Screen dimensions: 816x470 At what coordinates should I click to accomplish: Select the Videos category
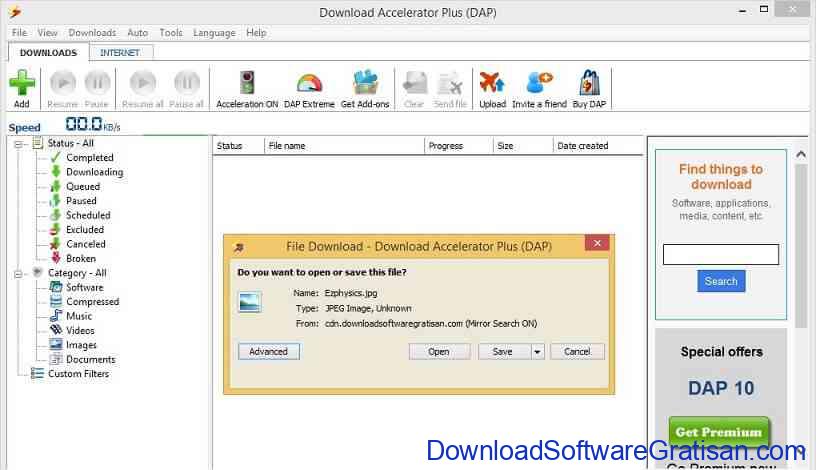pyautogui.click(x=80, y=331)
